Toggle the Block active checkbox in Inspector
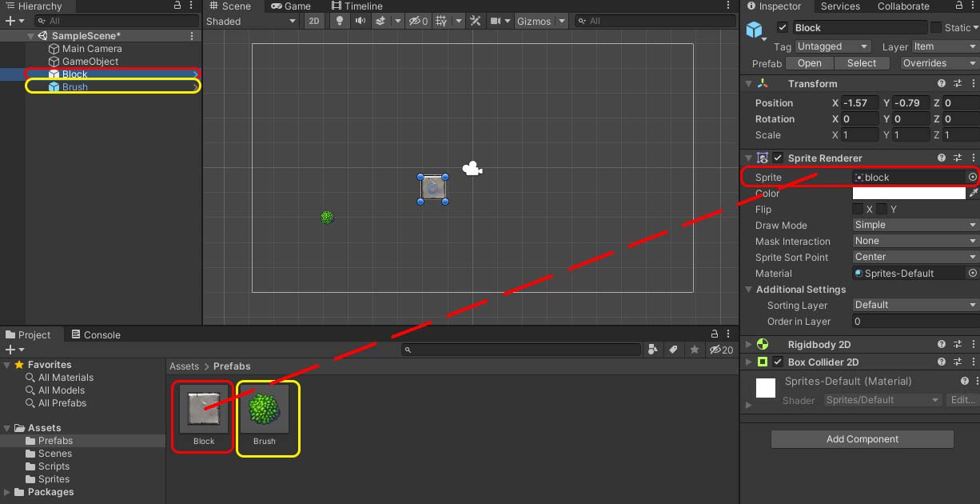 (x=782, y=28)
